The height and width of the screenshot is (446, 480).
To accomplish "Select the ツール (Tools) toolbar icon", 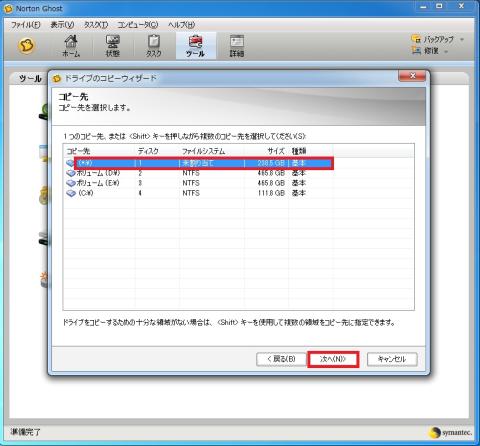I will click(195, 46).
